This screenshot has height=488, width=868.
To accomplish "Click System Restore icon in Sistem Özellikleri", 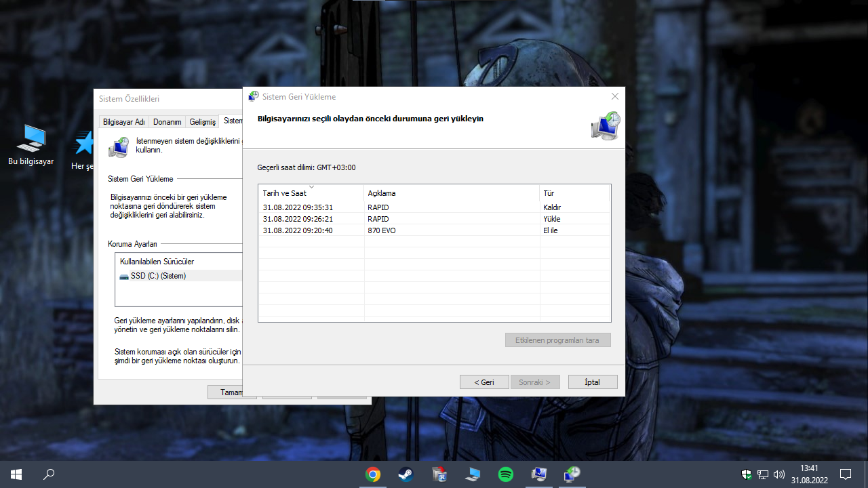I will point(119,147).
